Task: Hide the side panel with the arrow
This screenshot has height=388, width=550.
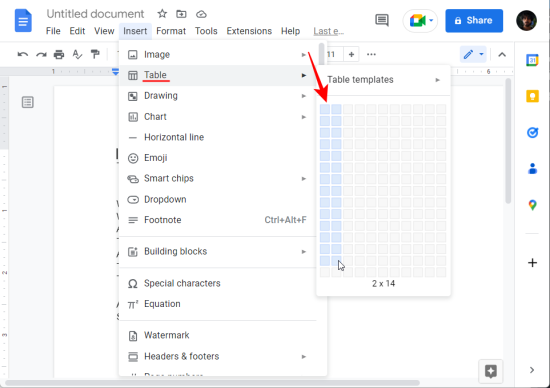Action: [532, 370]
